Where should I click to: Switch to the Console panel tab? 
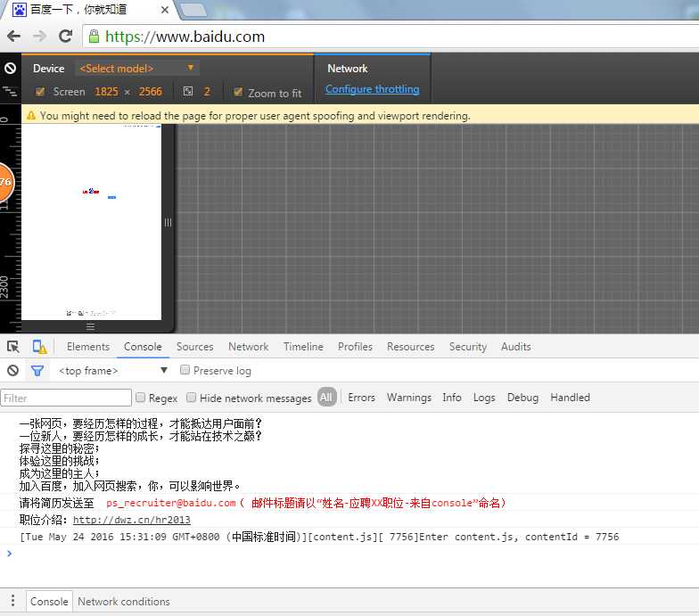point(143,346)
